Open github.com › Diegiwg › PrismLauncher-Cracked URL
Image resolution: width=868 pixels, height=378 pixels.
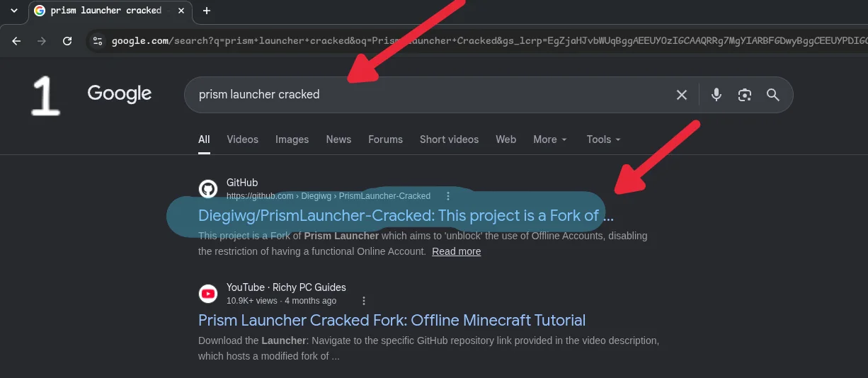329,196
